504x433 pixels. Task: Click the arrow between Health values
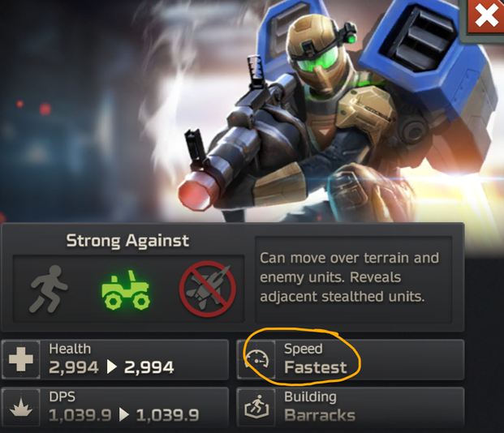coord(111,367)
